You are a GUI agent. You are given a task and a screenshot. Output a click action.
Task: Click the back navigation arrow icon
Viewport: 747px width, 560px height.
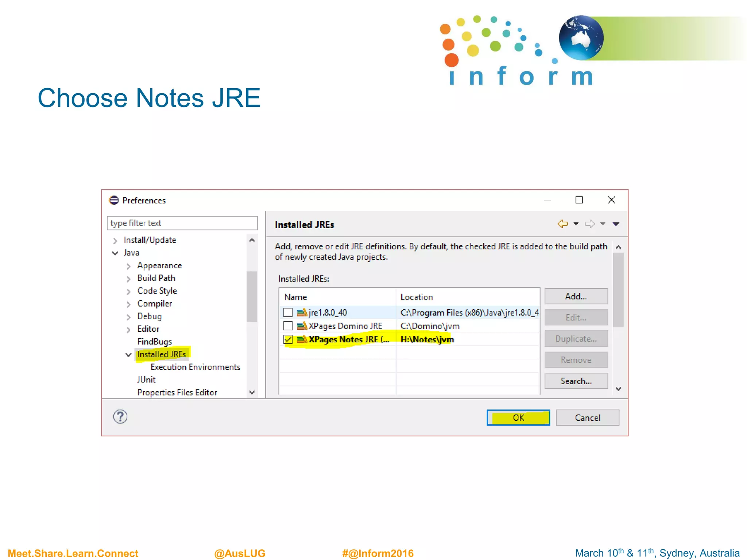click(562, 224)
